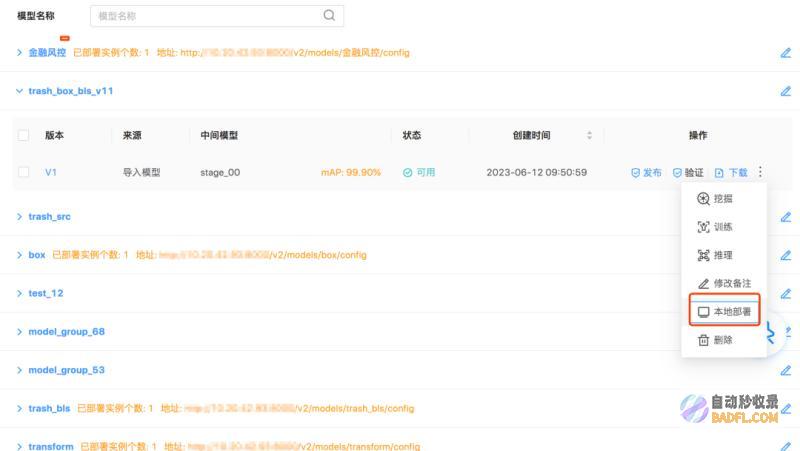The height and width of the screenshot is (451, 800).
Task: Click the 2023-06-12 09:50:59 creation time
Action: [537, 172]
